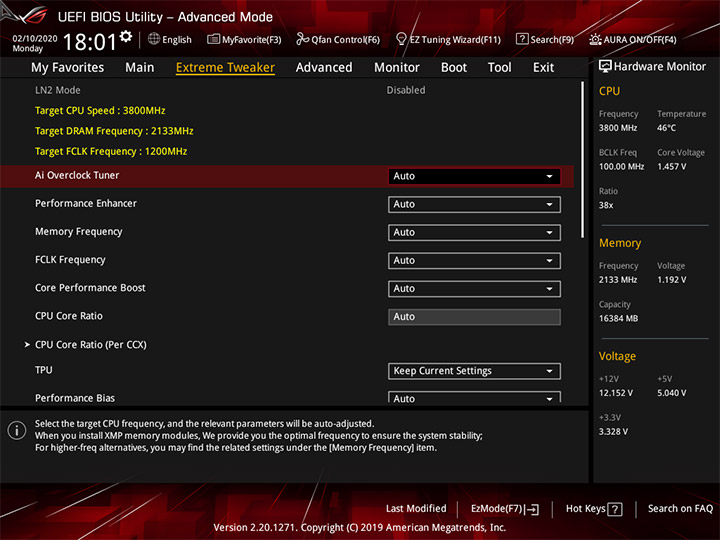Switch to the Boot tab
Viewport: 720px width, 540px height.
[x=454, y=68]
